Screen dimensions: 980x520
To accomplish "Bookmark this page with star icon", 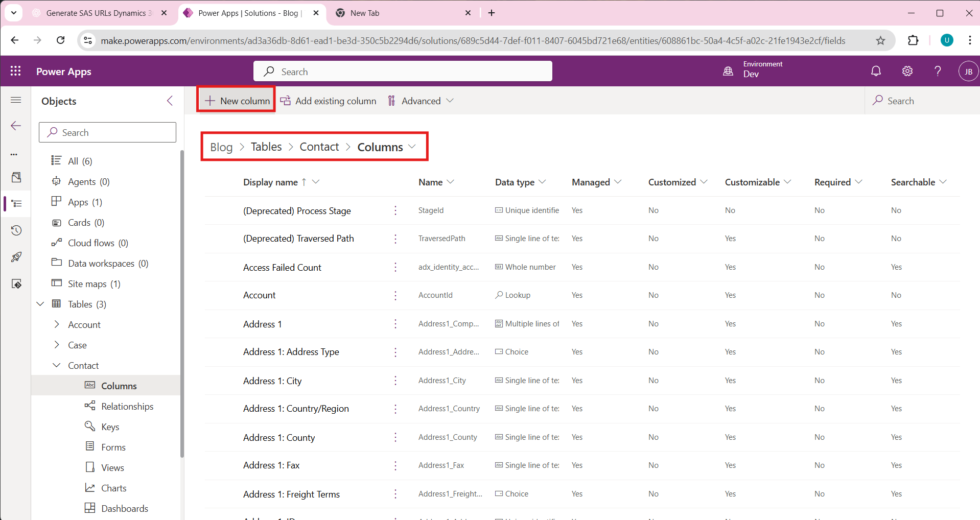I will 880,40.
